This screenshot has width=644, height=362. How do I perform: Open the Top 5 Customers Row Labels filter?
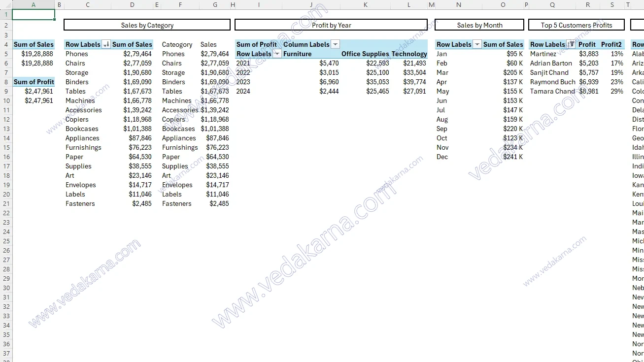(571, 44)
